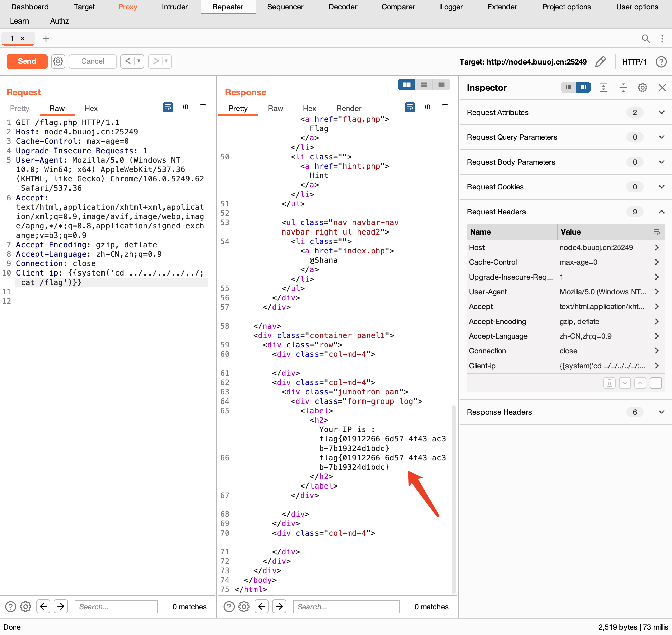Click the Cancel button
The image size is (672, 635).
pyautogui.click(x=93, y=61)
